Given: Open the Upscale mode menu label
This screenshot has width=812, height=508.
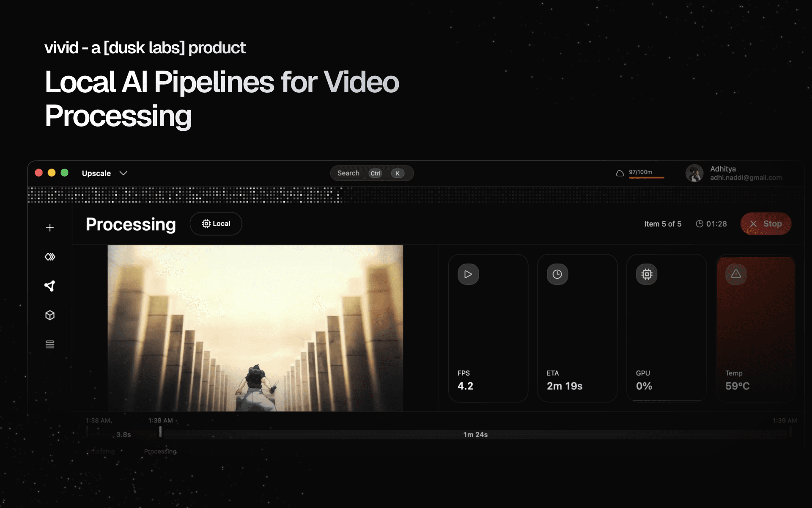Looking at the screenshot, I should (96, 173).
